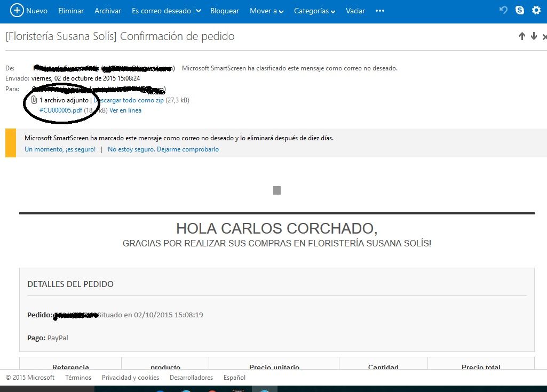The height and width of the screenshot is (392, 547).
Task: Click '1 archivo adjunto' text
Action: [x=64, y=100]
